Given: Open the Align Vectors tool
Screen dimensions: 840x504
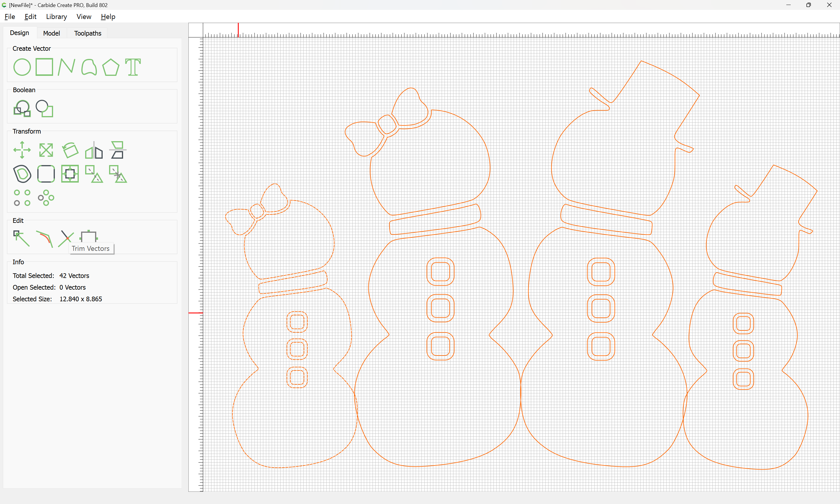Looking at the screenshot, I should coord(70,174).
